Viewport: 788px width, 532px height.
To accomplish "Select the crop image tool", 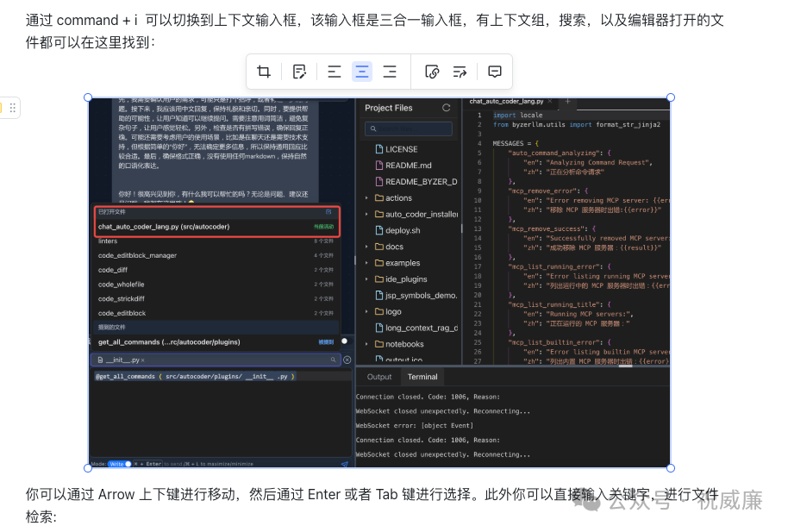I will click(x=263, y=72).
